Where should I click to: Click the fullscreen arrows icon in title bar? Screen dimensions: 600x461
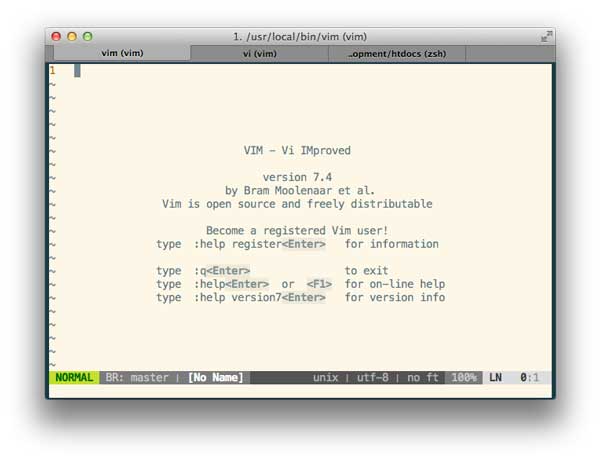546,36
